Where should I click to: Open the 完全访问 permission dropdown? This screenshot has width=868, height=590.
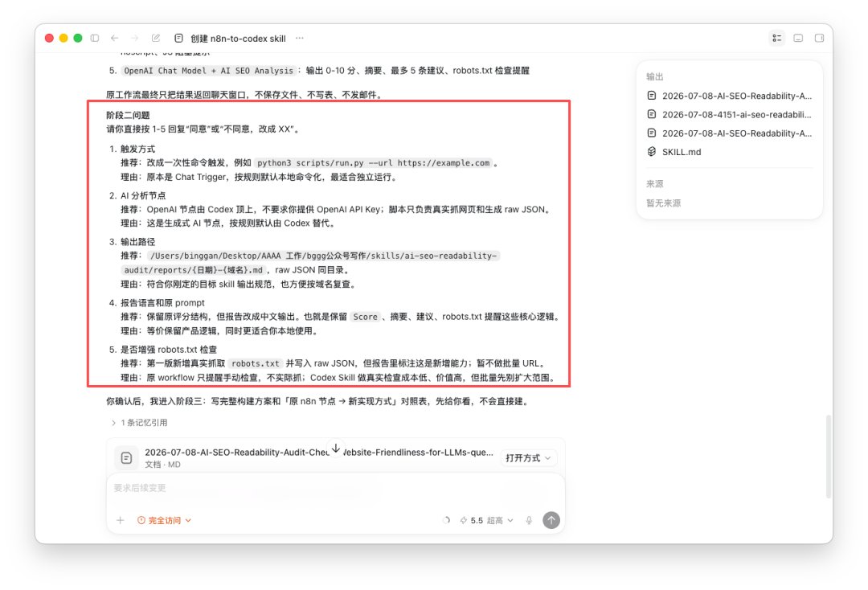(165, 520)
